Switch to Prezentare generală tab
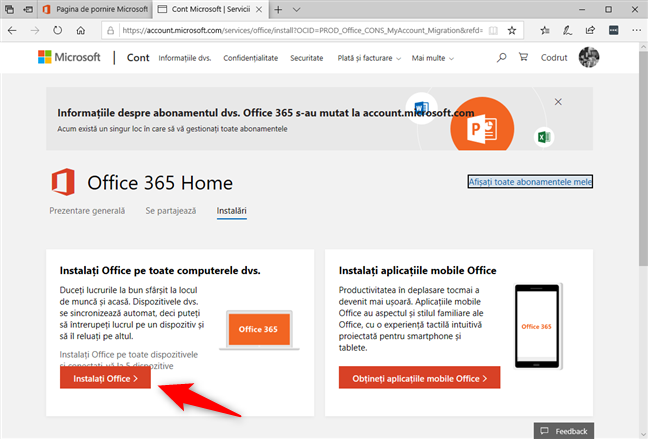Image resolution: width=648 pixels, height=439 pixels. coord(87,211)
